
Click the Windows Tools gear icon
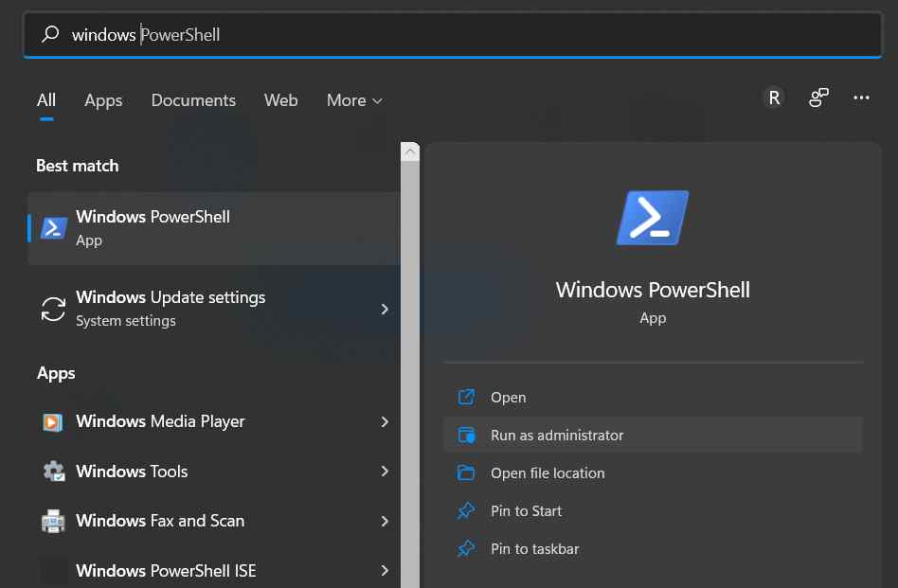click(54, 472)
